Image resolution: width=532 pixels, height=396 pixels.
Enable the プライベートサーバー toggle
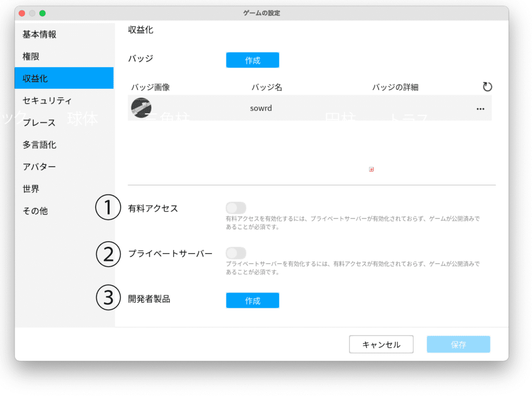tap(236, 253)
